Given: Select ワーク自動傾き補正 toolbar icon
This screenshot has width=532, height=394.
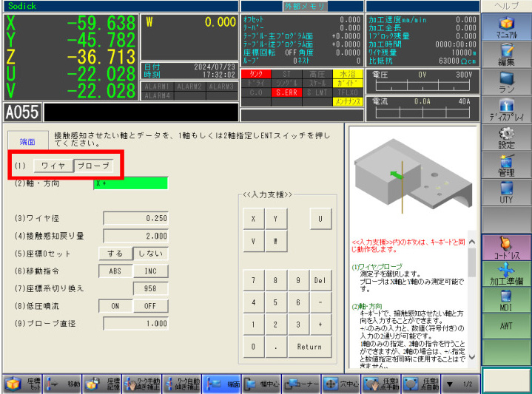Looking at the screenshot, I should pyautogui.click(x=181, y=384).
